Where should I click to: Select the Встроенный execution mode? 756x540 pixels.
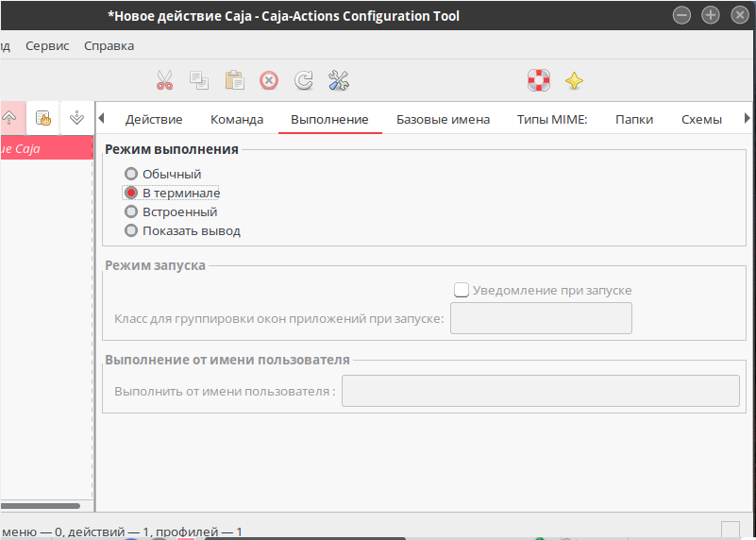(171, 211)
